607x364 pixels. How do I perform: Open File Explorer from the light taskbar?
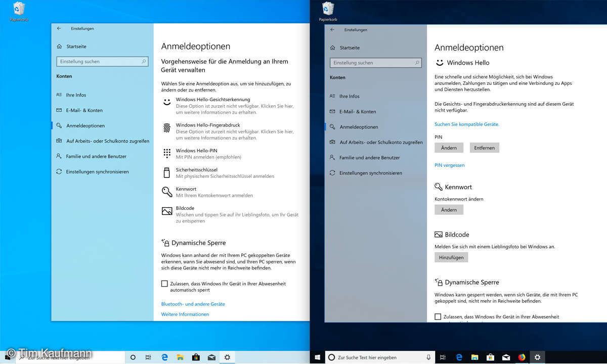pyautogui.click(x=180, y=357)
